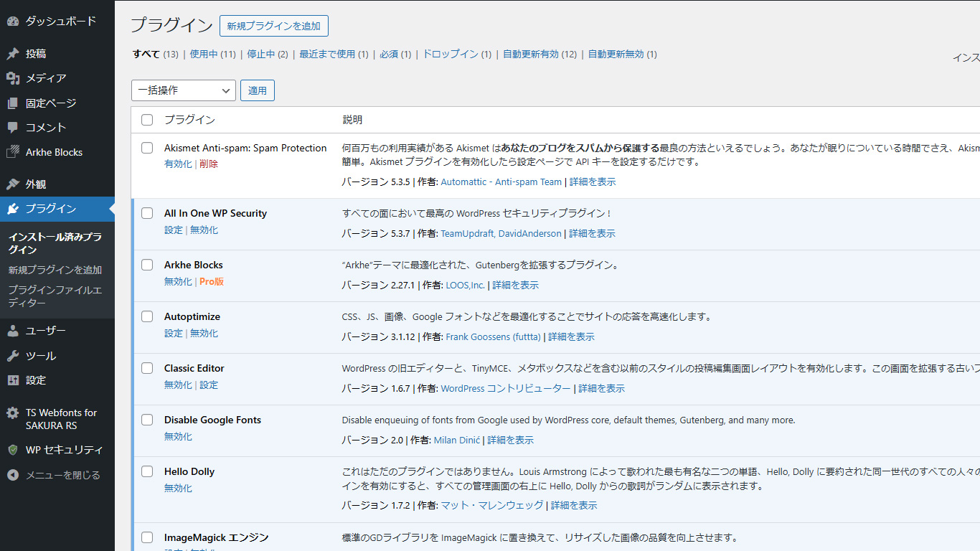The height and width of the screenshot is (551, 980).
Task: Open WordPress コントリビューター author link
Action: pos(506,388)
